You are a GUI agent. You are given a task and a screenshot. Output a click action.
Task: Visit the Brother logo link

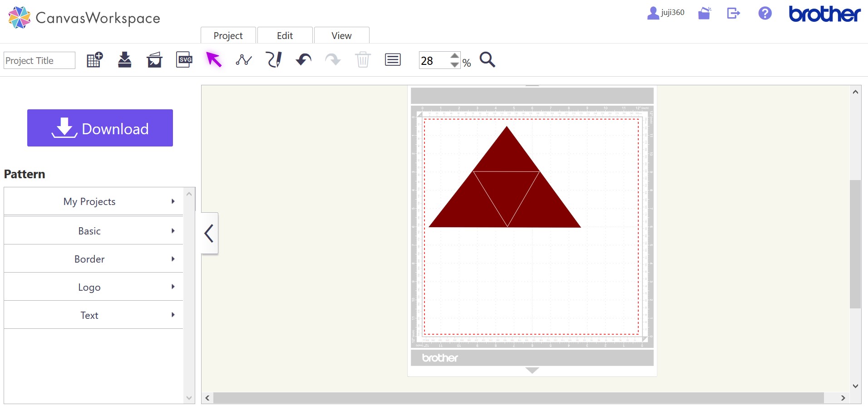[x=824, y=14]
